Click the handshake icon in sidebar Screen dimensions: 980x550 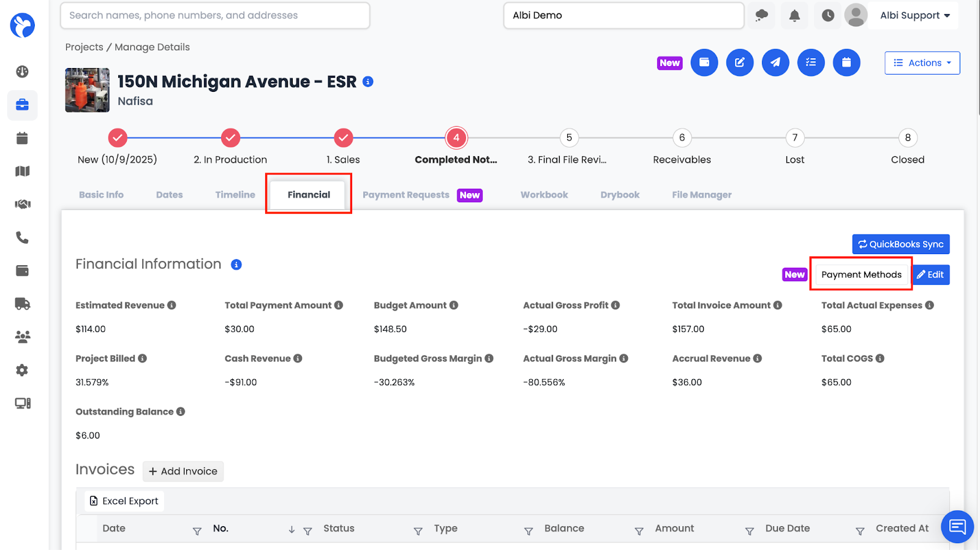click(23, 204)
